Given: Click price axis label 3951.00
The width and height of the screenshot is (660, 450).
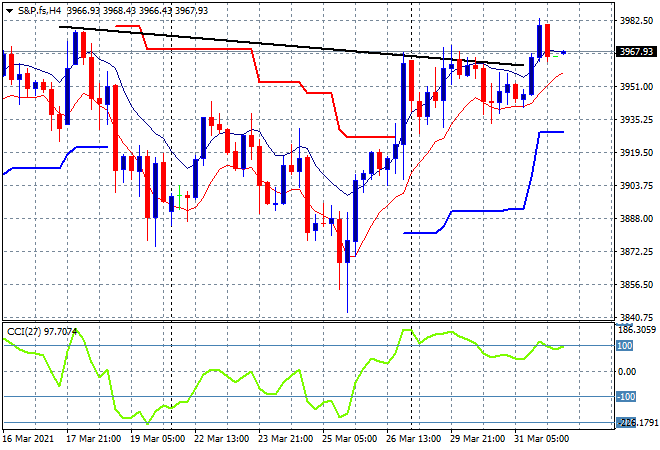Looking at the screenshot, I should pyautogui.click(x=636, y=87).
